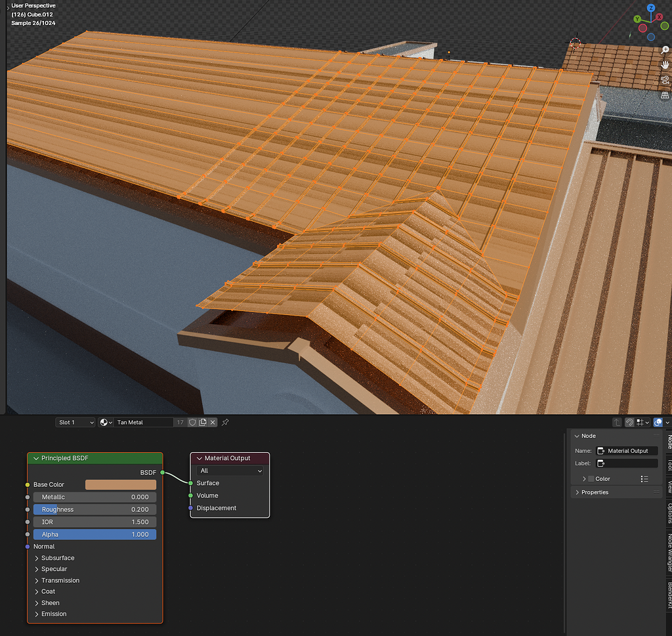The width and height of the screenshot is (672, 636).
Task: Click the parent node tree up-arrow icon
Action: [x=617, y=423]
